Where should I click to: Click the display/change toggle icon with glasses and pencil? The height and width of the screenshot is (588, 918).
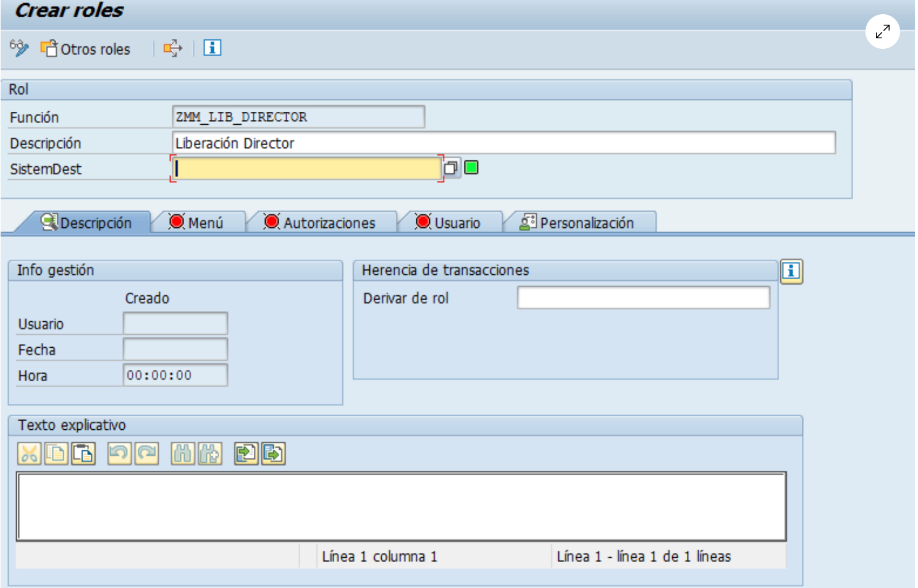pos(19,48)
